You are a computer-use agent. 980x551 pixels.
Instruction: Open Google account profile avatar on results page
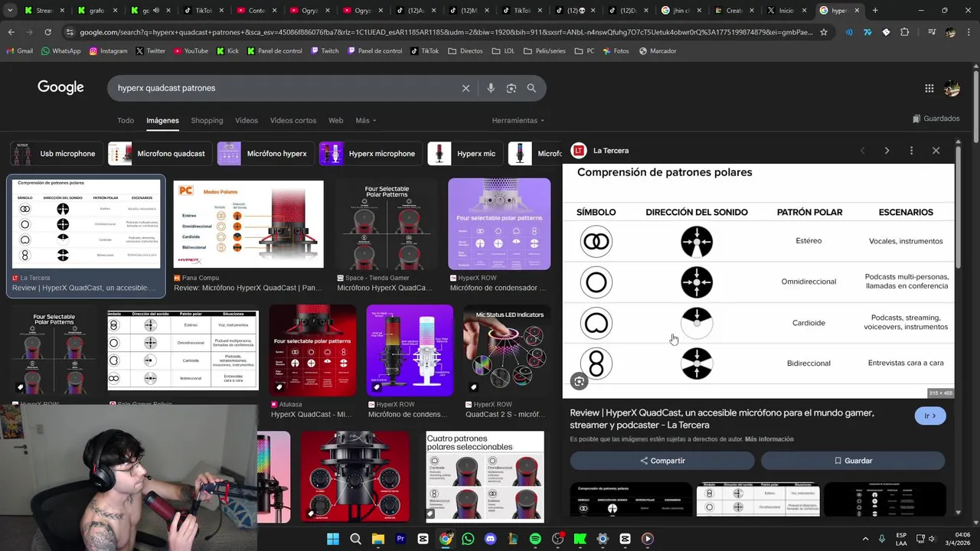[x=952, y=88]
